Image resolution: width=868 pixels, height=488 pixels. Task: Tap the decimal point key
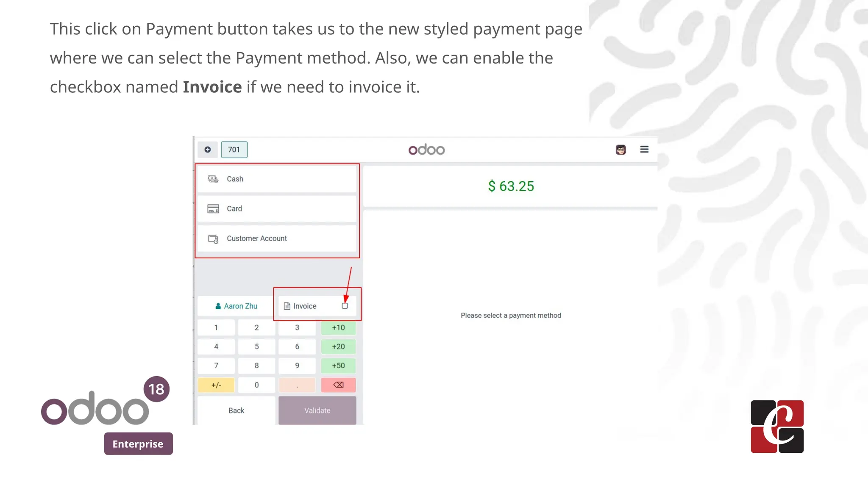(x=297, y=385)
